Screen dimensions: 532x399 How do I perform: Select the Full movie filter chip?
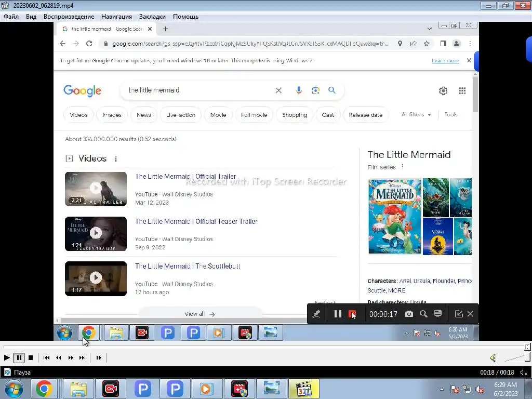click(x=254, y=115)
